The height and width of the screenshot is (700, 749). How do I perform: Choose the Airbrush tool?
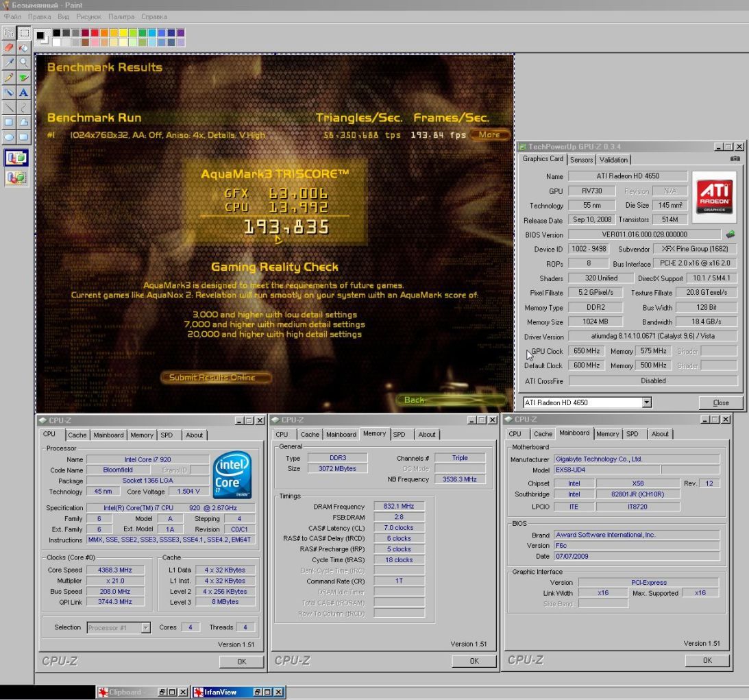click(9, 93)
